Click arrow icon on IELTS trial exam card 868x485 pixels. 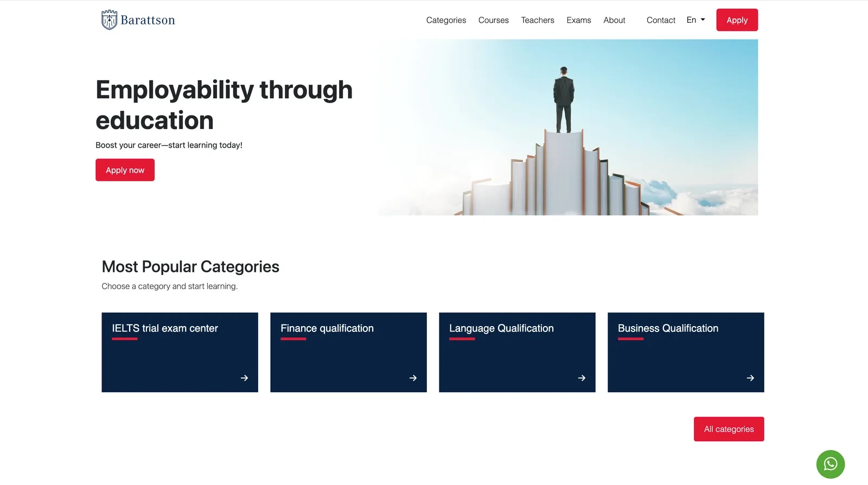click(244, 378)
